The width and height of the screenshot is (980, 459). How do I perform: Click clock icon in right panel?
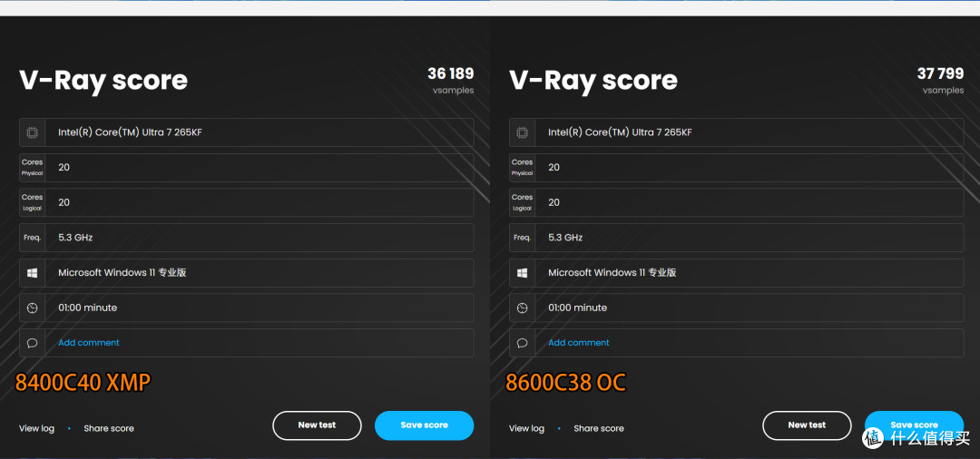coord(523,308)
